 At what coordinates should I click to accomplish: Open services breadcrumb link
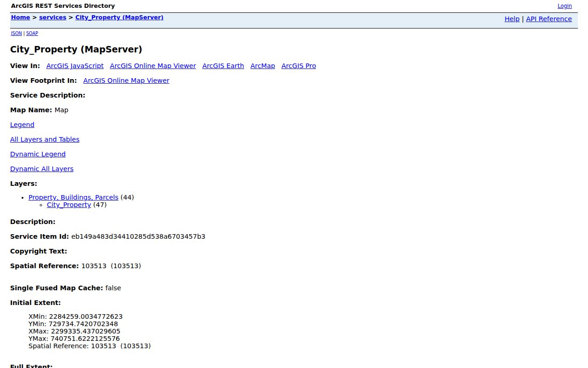click(52, 17)
